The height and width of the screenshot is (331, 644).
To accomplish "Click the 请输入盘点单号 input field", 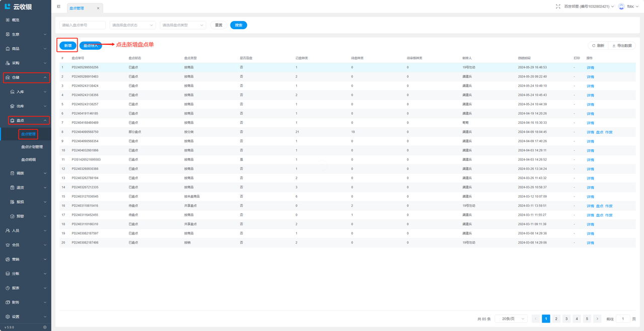I will click(x=83, y=25).
